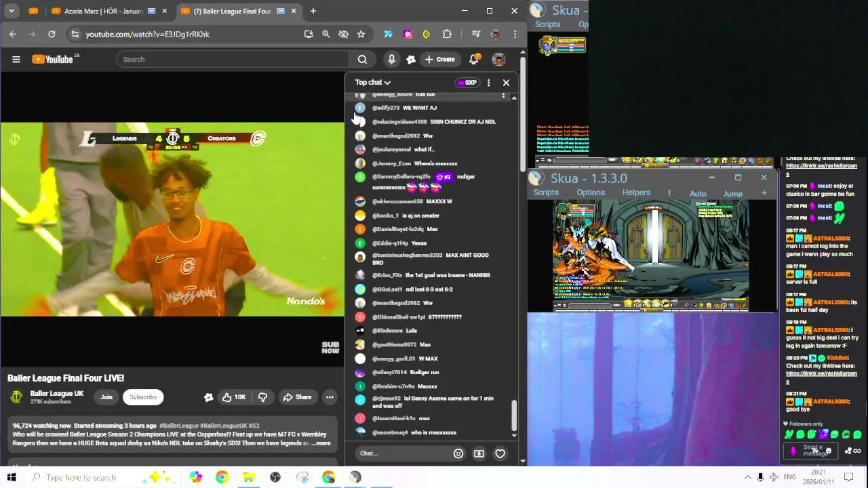This screenshot has width=868, height=488.
Task: Click the Baller League video player
Action: click(172, 219)
